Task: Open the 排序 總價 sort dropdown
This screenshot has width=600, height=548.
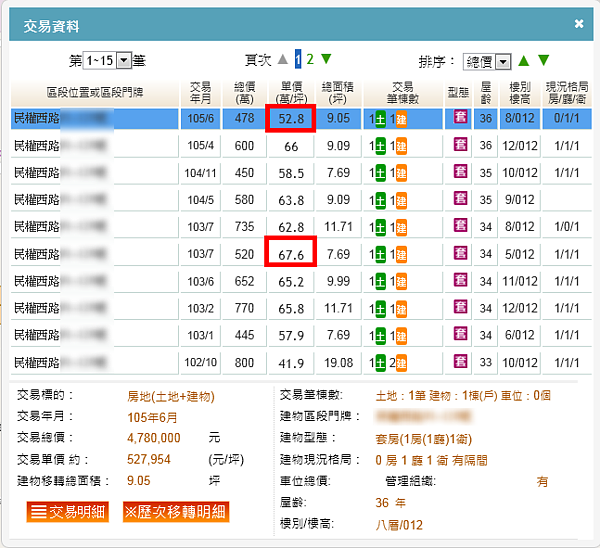Action: 487,62
